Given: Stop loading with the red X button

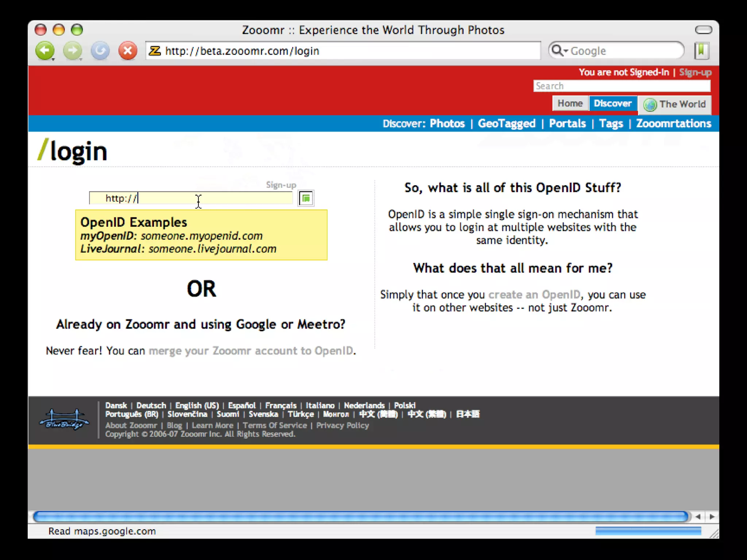Looking at the screenshot, I should 128,51.
